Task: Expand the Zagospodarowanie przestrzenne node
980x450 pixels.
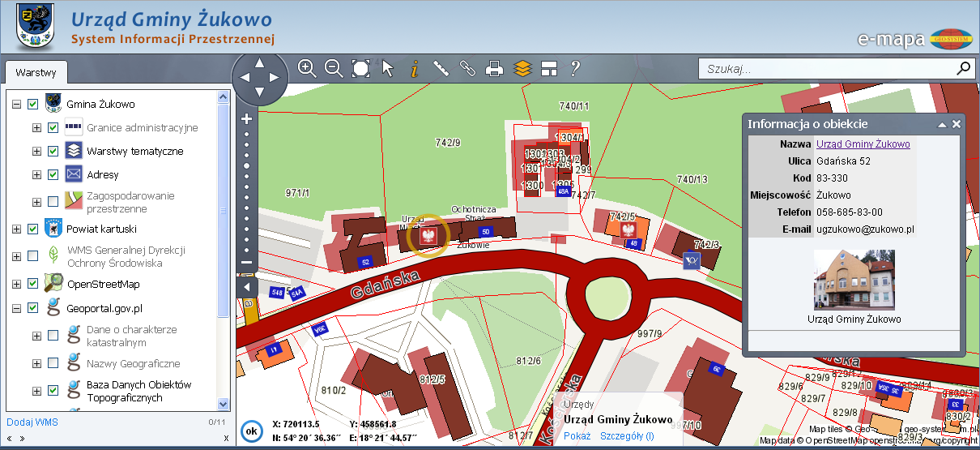Action: click(x=36, y=202)
